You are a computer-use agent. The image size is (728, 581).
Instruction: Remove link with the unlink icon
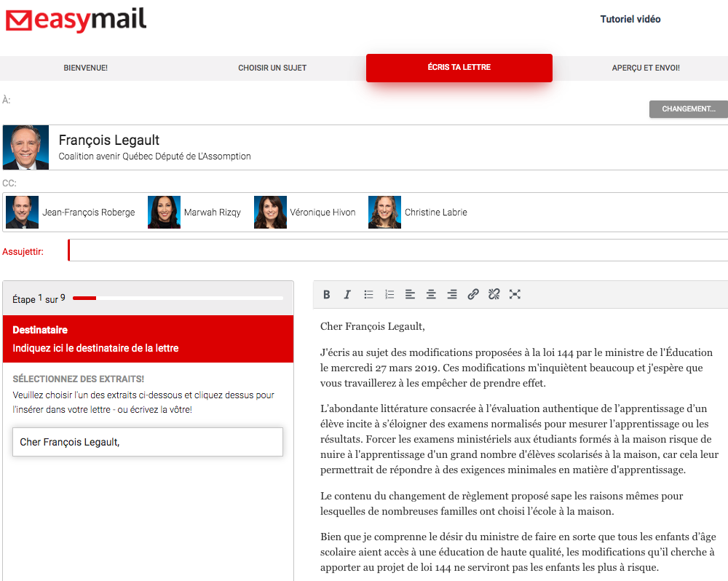[494, 294]
